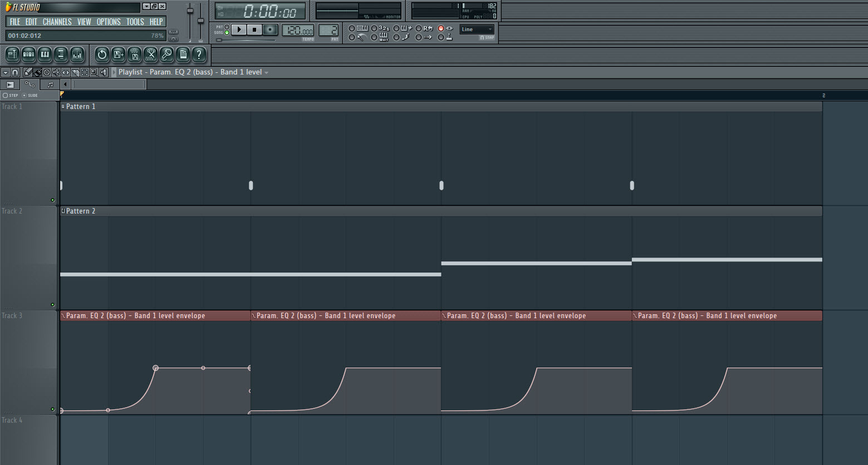Select the playlist Draw pencil tool

click(x=28, y=72)
